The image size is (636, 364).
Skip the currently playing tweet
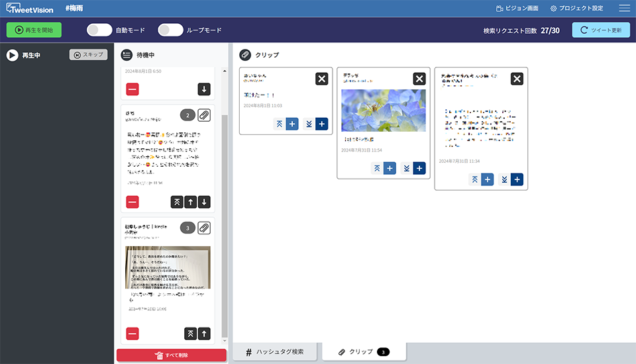88,55
